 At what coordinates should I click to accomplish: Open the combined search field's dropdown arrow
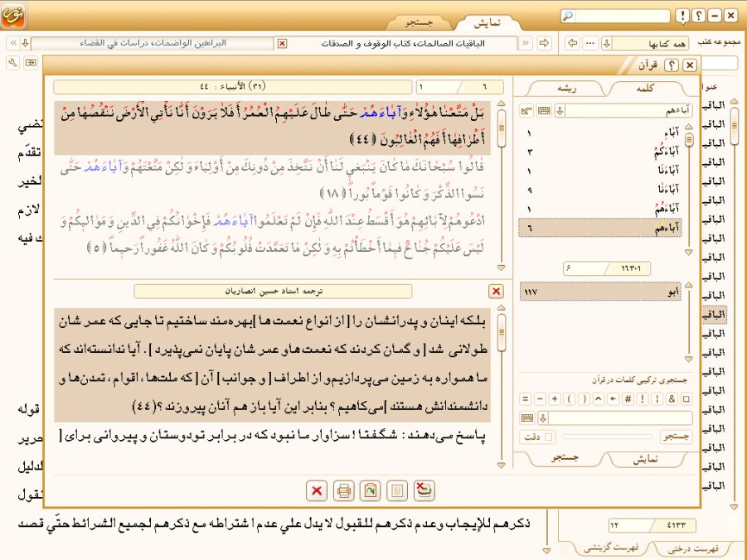click(x=544, y=418)
